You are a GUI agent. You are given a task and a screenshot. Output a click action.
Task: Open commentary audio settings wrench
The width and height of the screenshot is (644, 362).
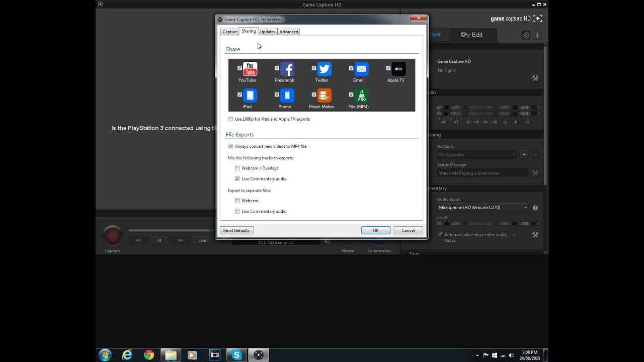tap(535, 235)
